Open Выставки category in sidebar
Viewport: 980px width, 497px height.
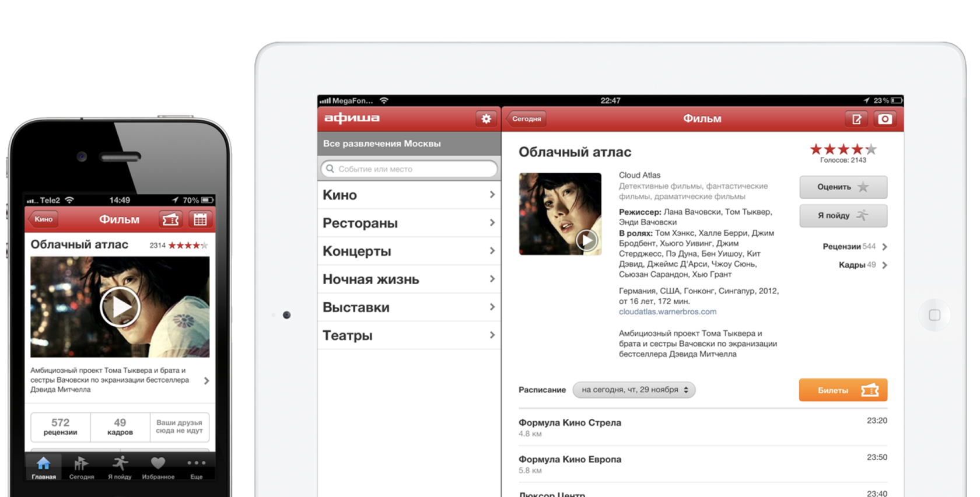(409, 307)
